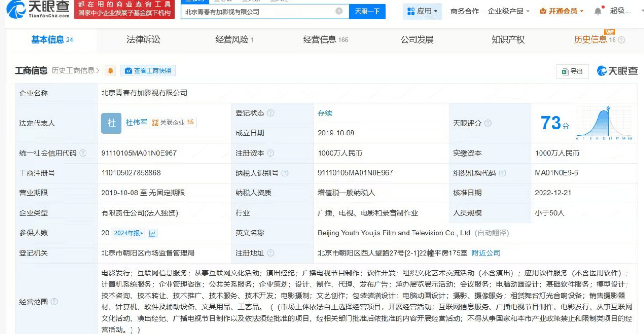This screenshot has height=334, width=644.
Task: Click organization code MA01N0E9-6
Action: [x=557, y=173]
